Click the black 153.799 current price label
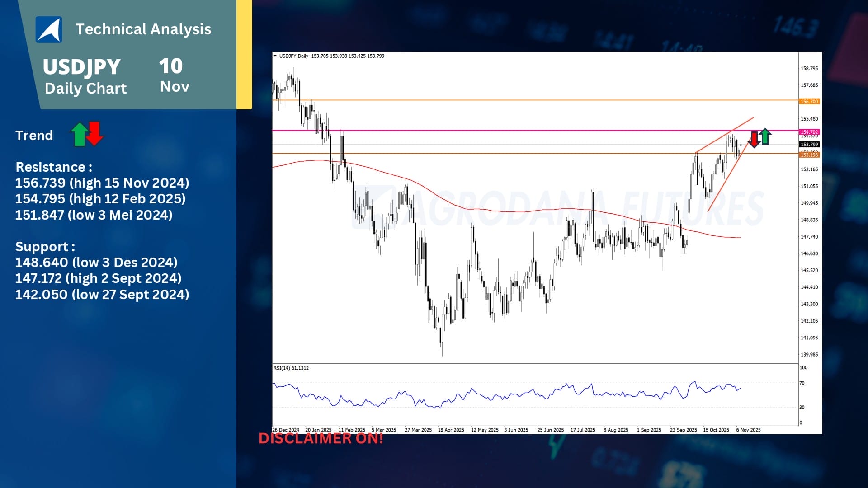This screenshot has height=488, width=868. pos(809,145)
